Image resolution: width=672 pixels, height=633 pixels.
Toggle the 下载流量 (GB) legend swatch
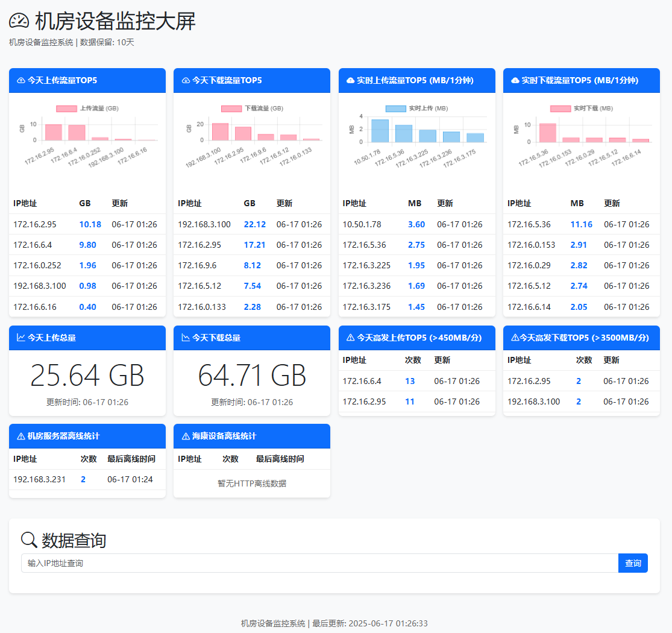[231, 109]
